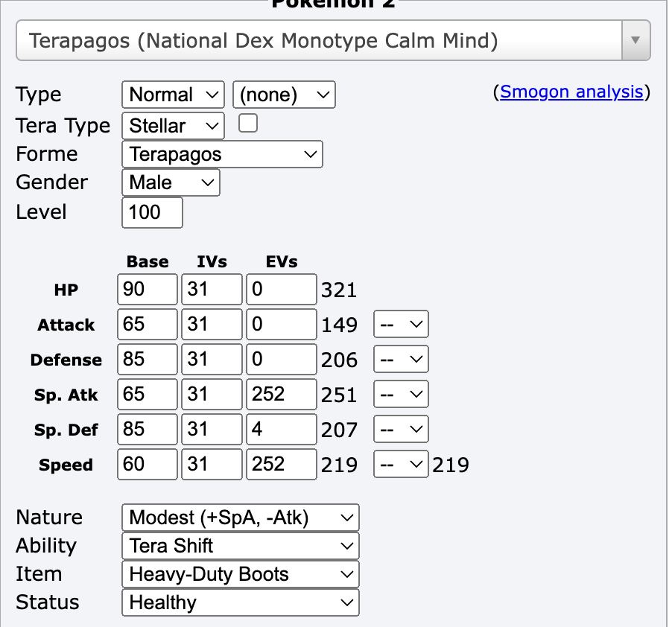Toggle the Tera Type checkbox

(247, 124)
